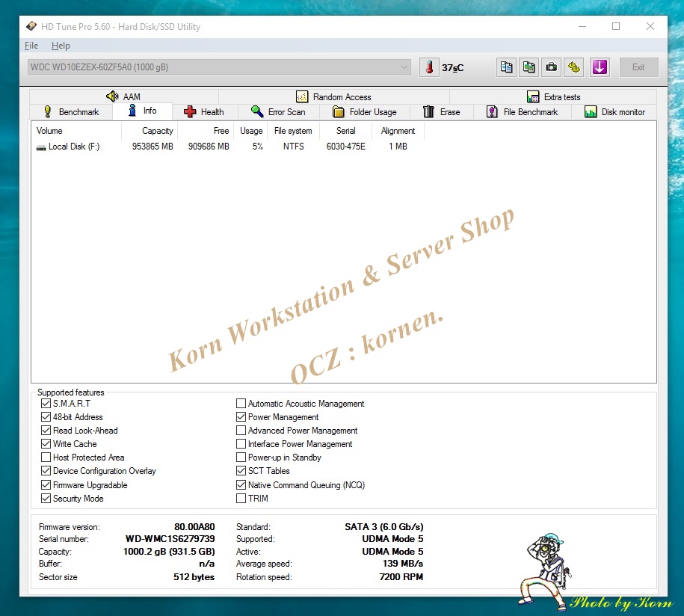Toggle Device Configuration Overlay checkbox
The width and height of the screenshot is (684, 616).
46,471
